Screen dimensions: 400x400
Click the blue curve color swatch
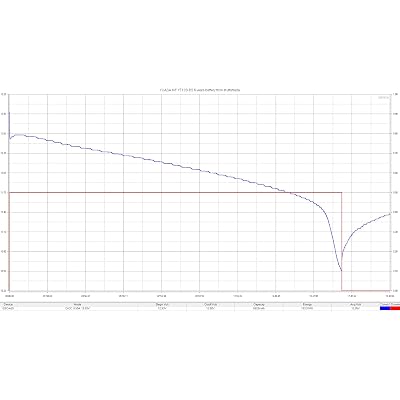coord(385,308)
